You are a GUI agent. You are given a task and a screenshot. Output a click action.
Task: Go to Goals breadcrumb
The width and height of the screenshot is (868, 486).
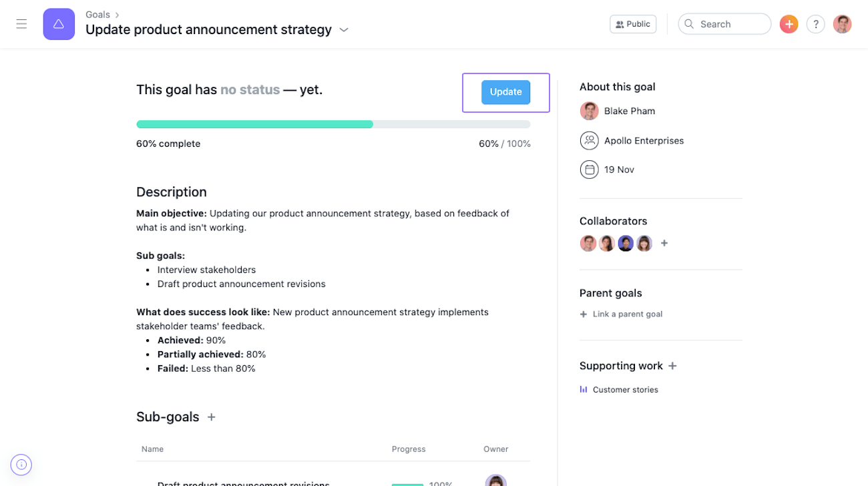pyautogui.click(x=97, y=15)
